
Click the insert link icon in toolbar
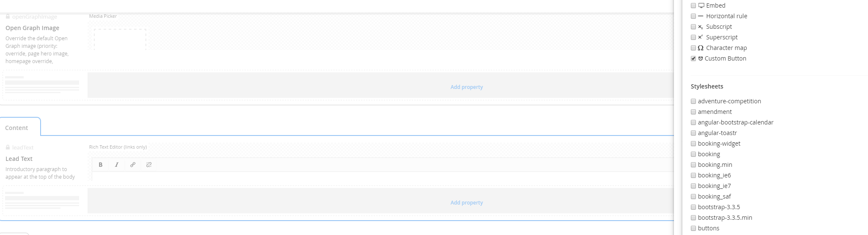pyautogui.click(x=133, y=165)
